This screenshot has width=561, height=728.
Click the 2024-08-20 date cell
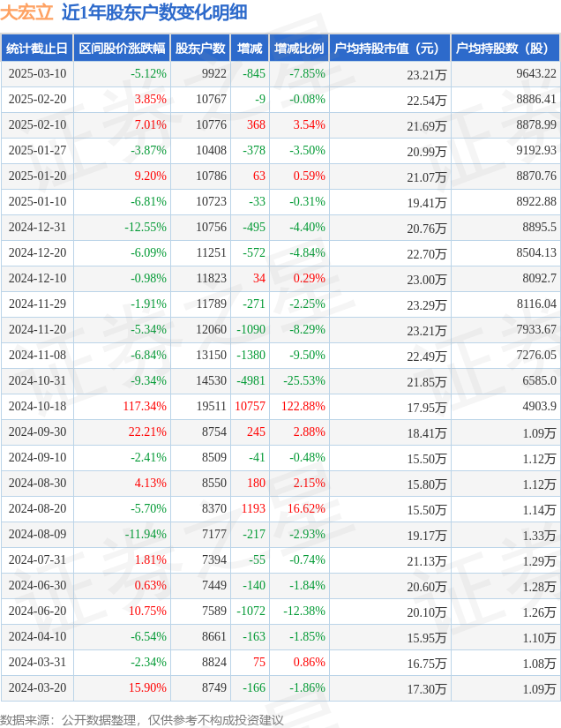(x=37, y=508)
